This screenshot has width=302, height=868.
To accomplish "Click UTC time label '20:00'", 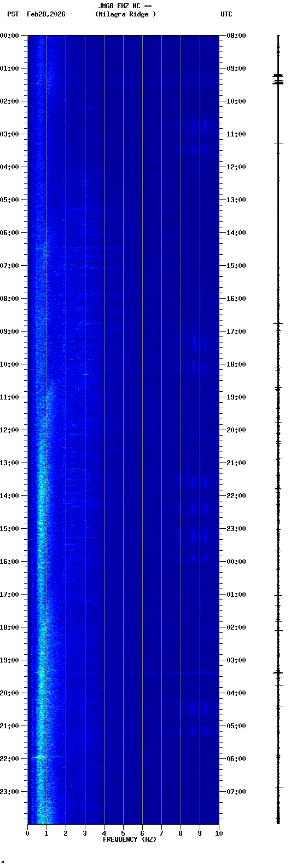I will (236, 430).
